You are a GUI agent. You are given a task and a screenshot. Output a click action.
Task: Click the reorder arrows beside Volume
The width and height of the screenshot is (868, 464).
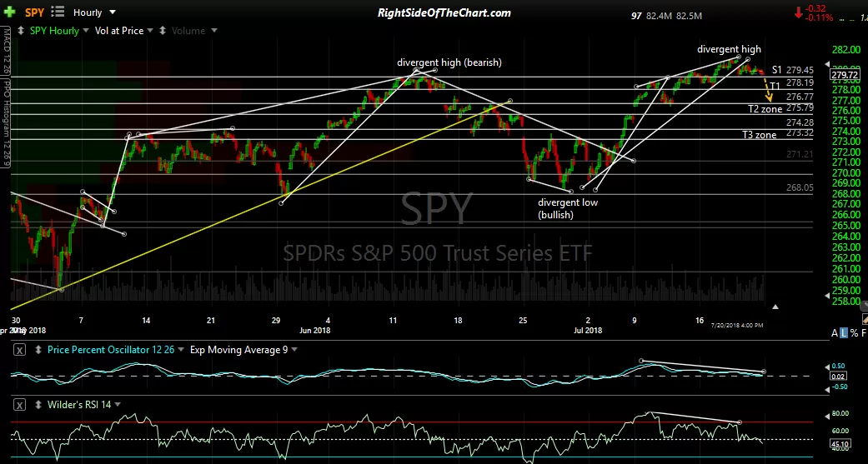coord(163,31)
